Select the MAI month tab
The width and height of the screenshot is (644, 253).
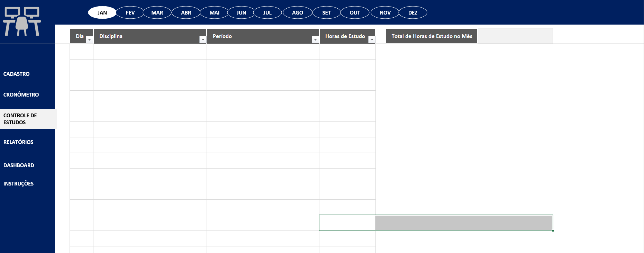(x=215, y=12)
